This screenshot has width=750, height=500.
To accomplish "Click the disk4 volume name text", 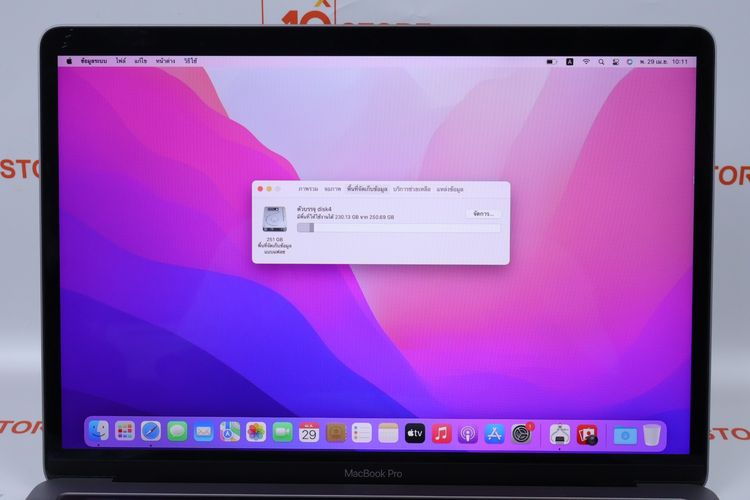I will [x=314, y=209].
